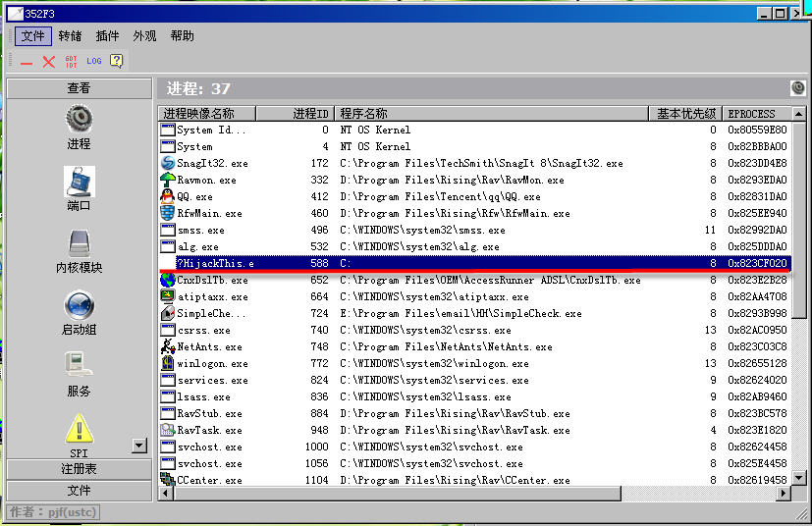Viewport: 812px width, 526px height.
Task: Open the 插件 menu
Action: pyautogui.click(x=107, y=36)
